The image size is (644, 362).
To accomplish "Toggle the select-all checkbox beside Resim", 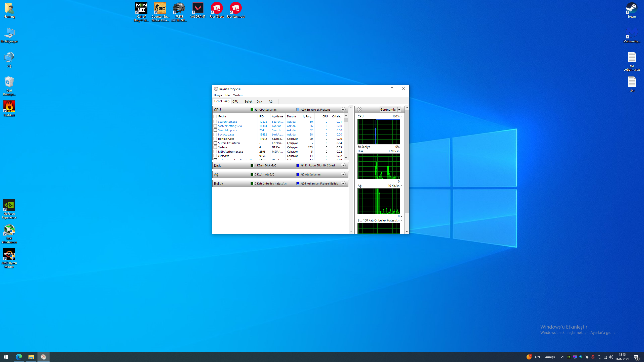I will click(215, 116).
